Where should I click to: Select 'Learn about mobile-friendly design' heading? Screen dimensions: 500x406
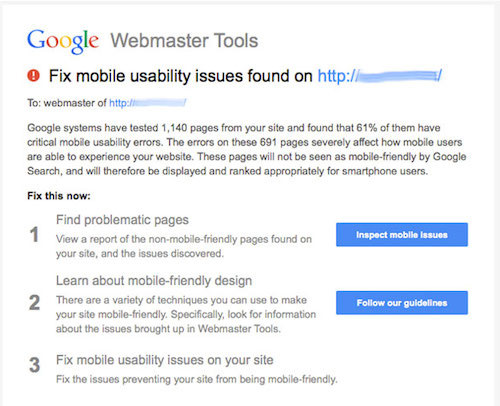[x=154, y=281]
